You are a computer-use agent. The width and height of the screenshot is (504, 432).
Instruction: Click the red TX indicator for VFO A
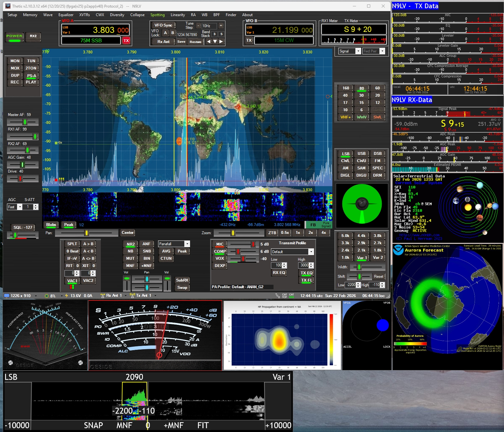click(126, 40)
